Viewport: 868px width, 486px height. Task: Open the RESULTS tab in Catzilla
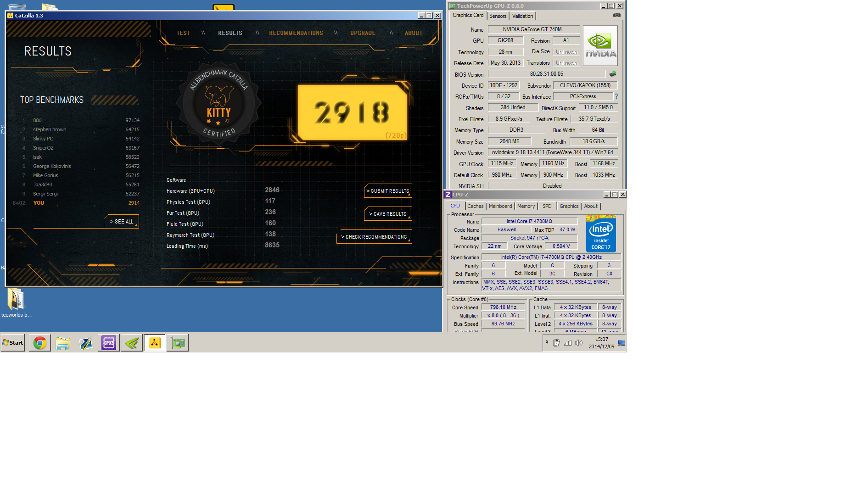click(230, 33)
